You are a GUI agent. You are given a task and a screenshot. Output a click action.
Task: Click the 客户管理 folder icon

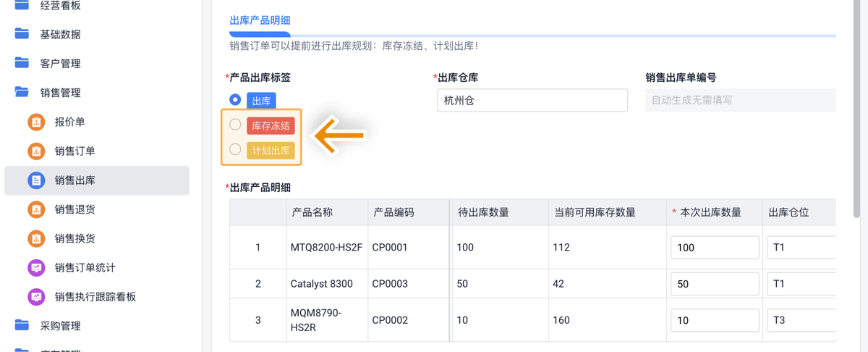22,63
